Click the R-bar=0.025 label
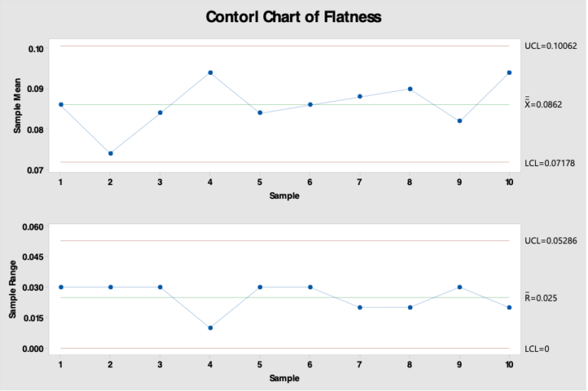Screen dimensions: 588x391 pos(543,297)
